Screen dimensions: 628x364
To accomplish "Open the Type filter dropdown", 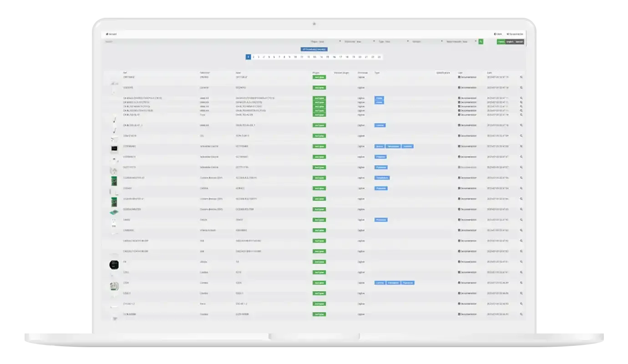I will (x=393, y=41).
